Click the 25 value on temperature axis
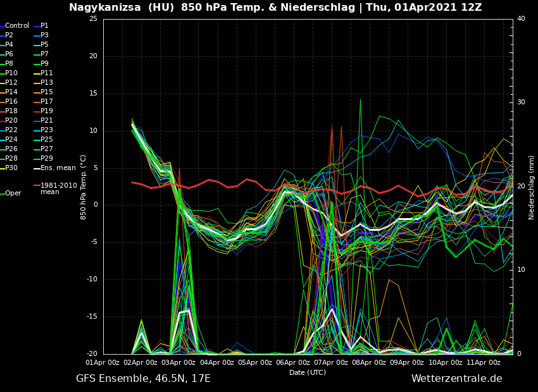The height and width of the screenshot is (392, 538). click(x=93, y=19)
